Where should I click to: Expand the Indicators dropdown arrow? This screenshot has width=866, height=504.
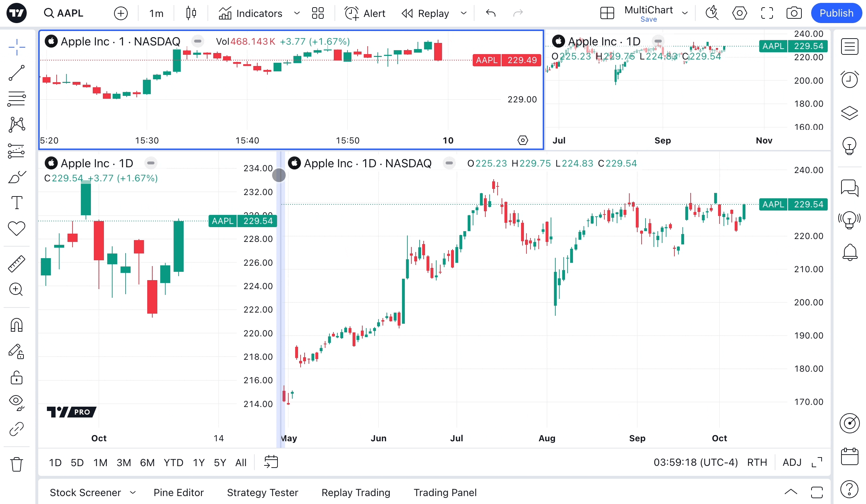pos(297,13)
